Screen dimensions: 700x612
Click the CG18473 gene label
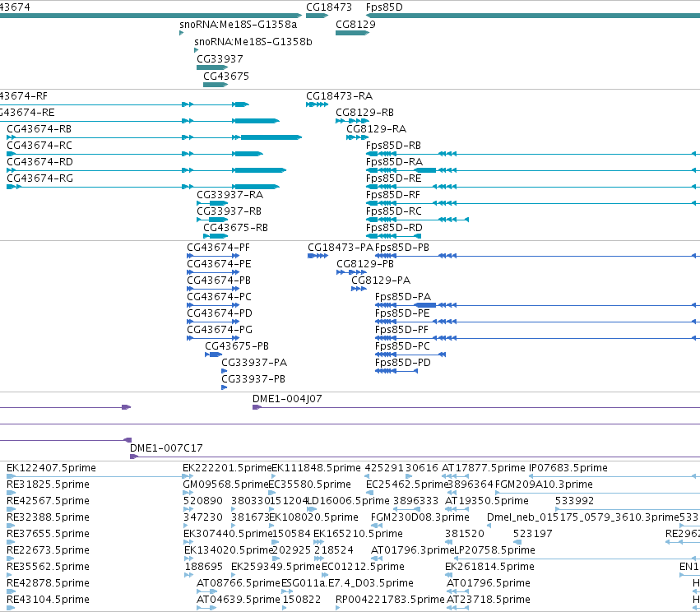pos(328,7)
